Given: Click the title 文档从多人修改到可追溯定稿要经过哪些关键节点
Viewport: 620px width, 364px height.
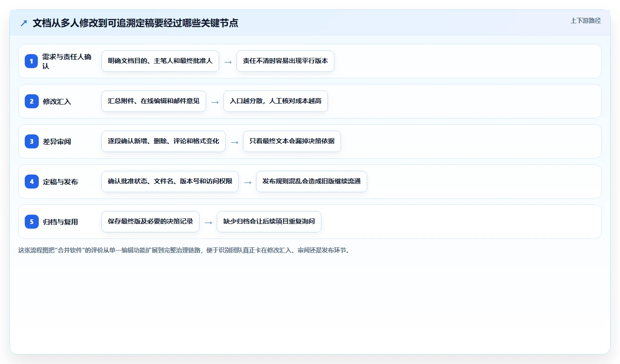Looking at the screenshot, I should click(135, 23).
